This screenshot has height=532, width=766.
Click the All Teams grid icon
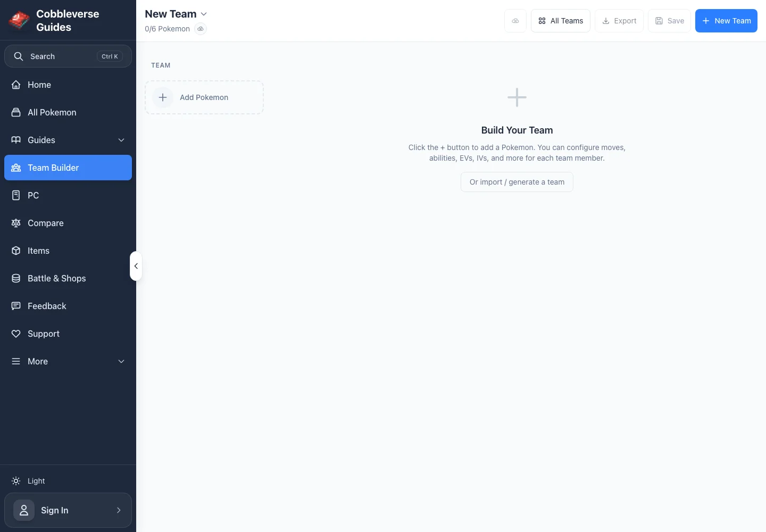(x=542, y=21)
